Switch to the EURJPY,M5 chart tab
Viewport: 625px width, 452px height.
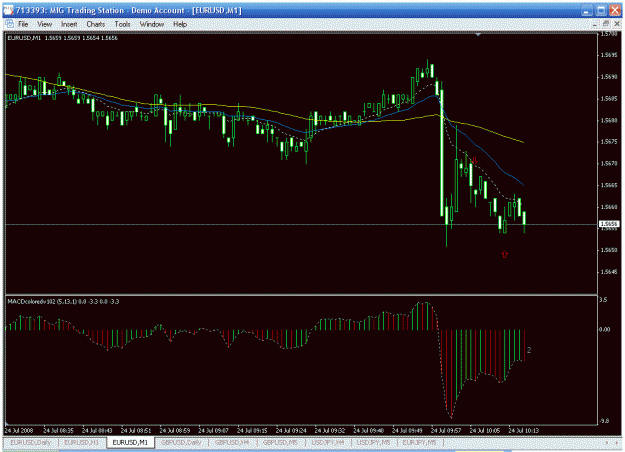[419, 442]
